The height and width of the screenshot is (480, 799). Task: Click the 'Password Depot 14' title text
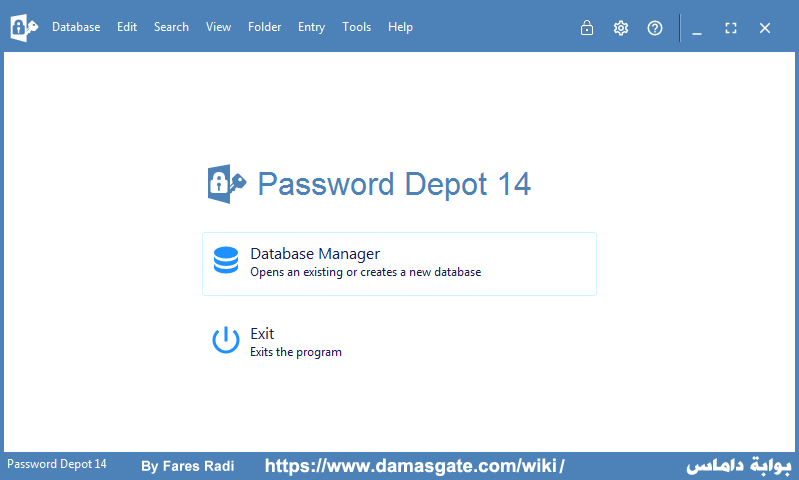[394, 184]
